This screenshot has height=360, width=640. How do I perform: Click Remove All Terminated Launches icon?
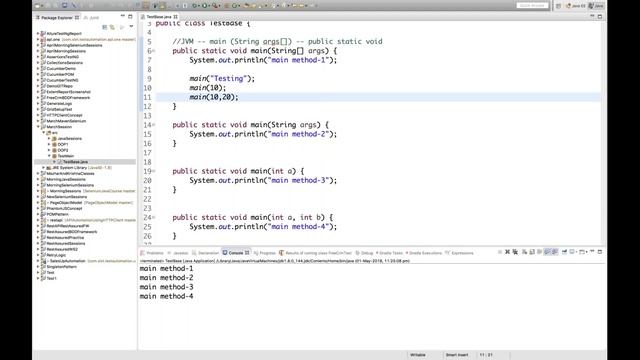coord(515,252)
